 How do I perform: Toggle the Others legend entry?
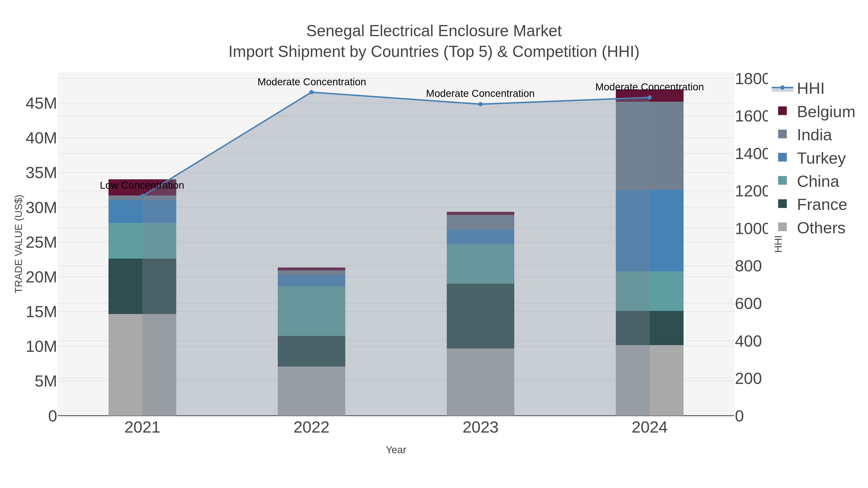click(811, 228)
